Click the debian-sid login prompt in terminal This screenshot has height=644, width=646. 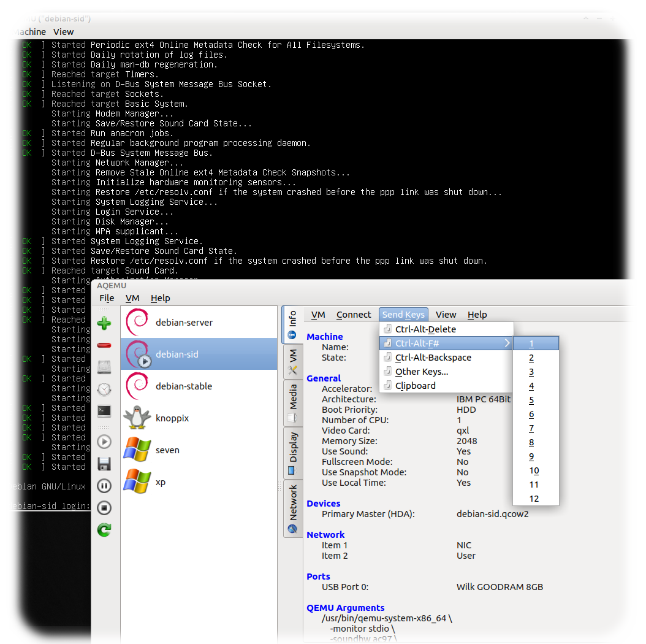[50, 506]
